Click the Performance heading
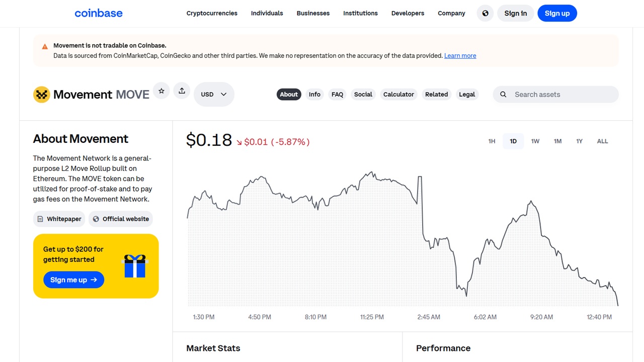This screenshot has height=362, width=644. [x=443, y=348]
